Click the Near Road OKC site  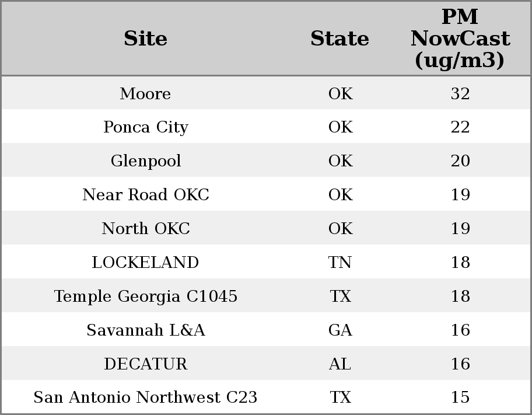[145, 194]
